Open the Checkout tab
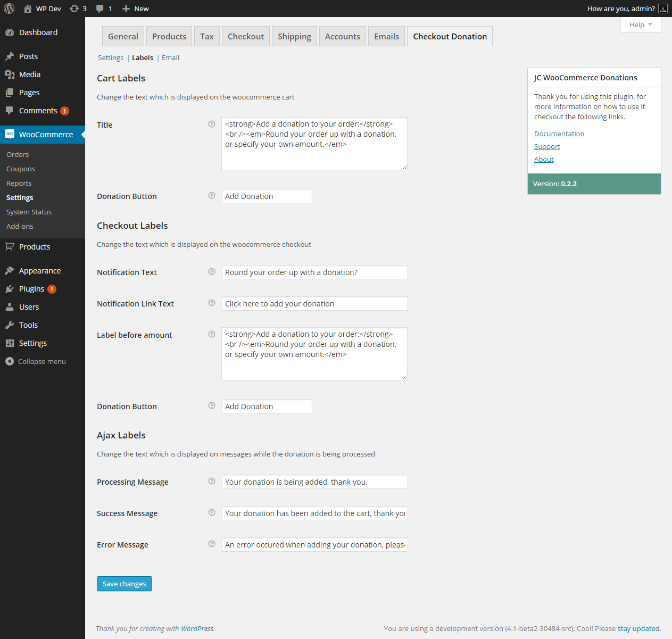This screenshot has width=672, height=639. click(x=246, y=36)
